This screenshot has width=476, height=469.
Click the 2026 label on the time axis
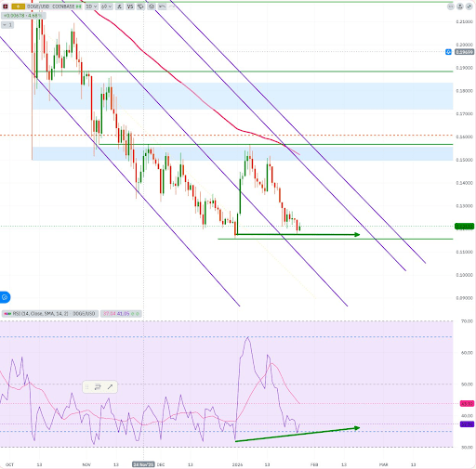pyautogui.click(x=237, y=464)
